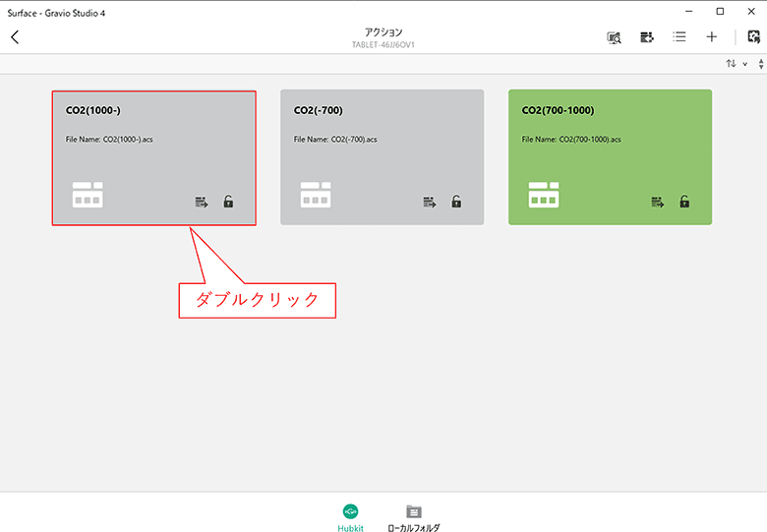Add a new action with plus icon
The width and height of the screenshot is (767, 532).
[x=712, y=36]
